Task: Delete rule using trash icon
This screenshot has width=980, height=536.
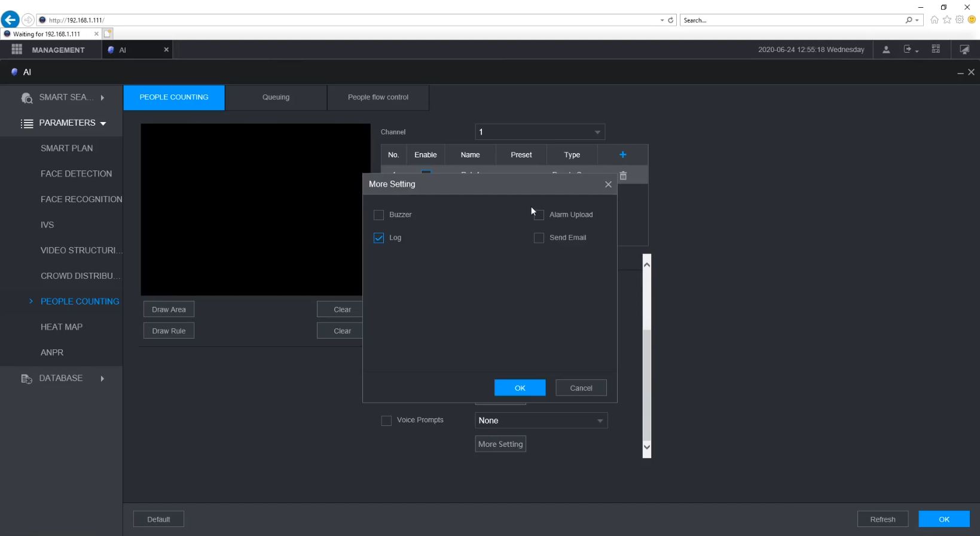Action: [x=623, y=176]
